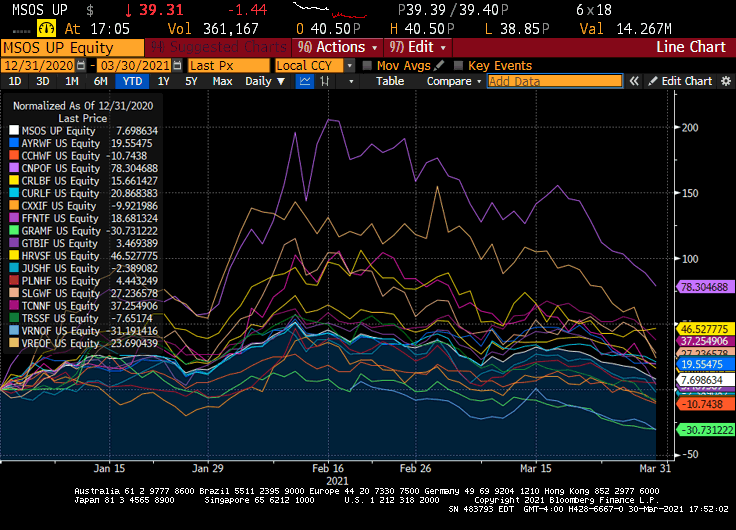Screen dimensions: 736x530
Task: Select HRVSF US Equity legend row
Action: (x=84, y=256)
